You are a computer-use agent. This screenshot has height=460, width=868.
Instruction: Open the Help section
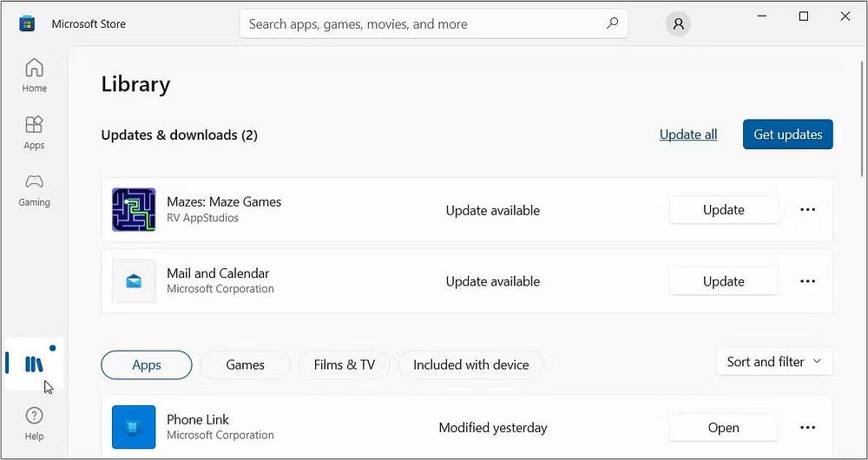(x=35, y=424)
